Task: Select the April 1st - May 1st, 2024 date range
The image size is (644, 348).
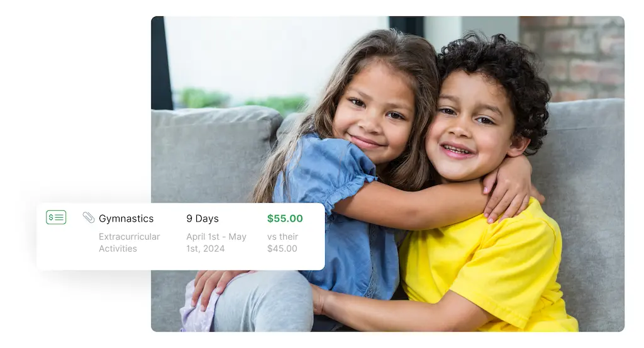Action: point(216,242)
